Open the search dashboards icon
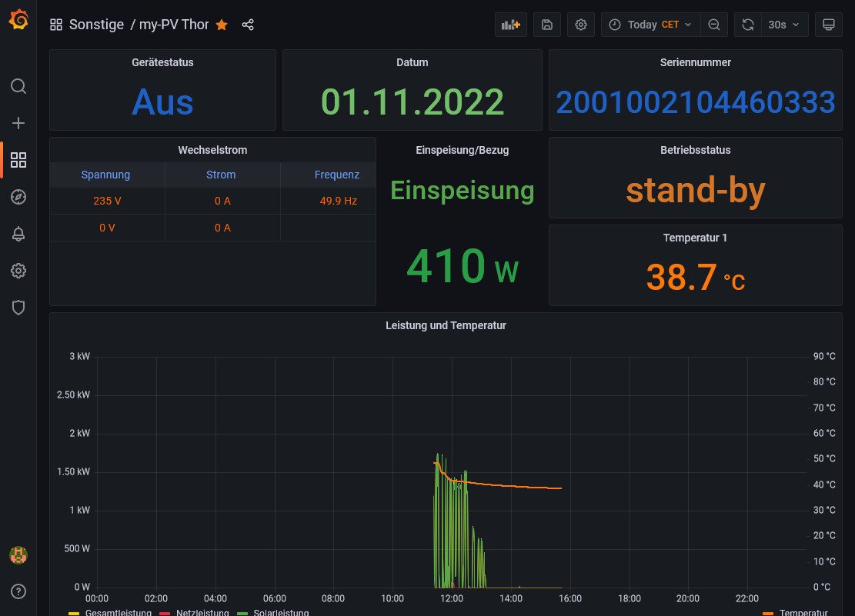855x616 pixels. click(18, 86)
